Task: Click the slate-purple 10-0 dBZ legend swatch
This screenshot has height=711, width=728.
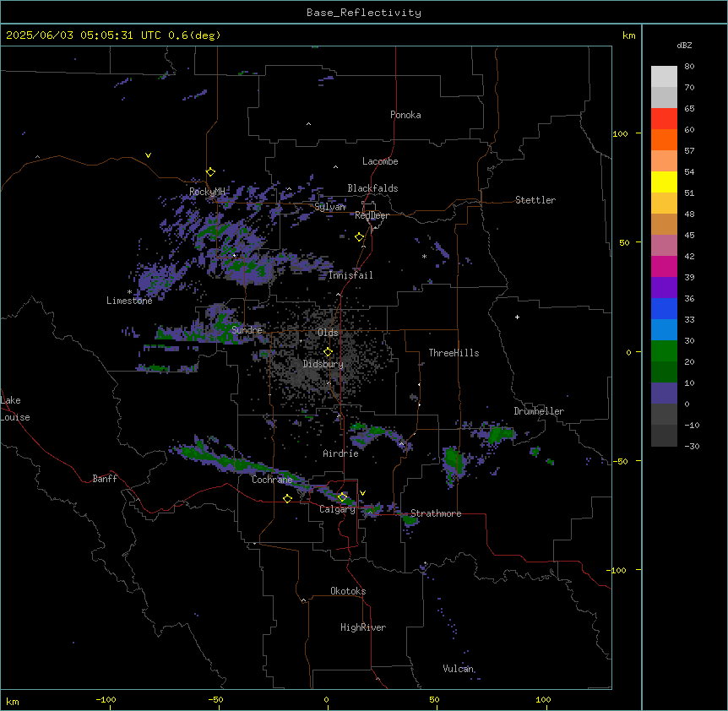Action: tap(664, 393)
